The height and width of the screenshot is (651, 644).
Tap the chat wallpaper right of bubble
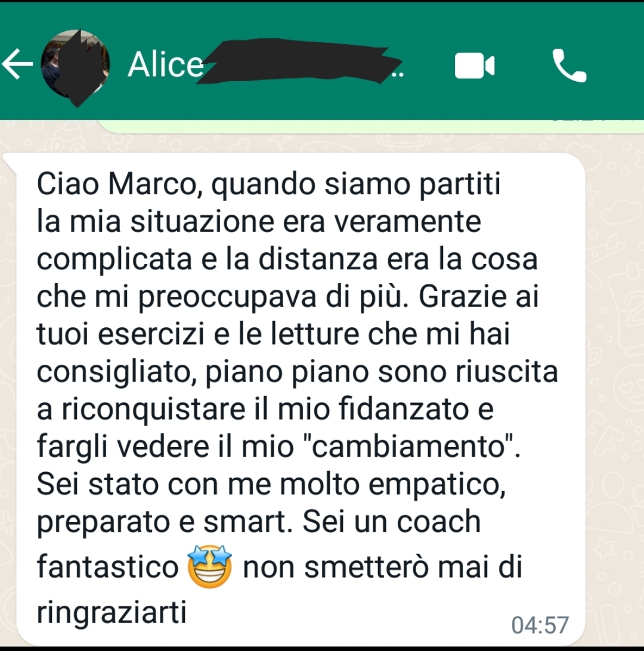[x=615, y=374]
